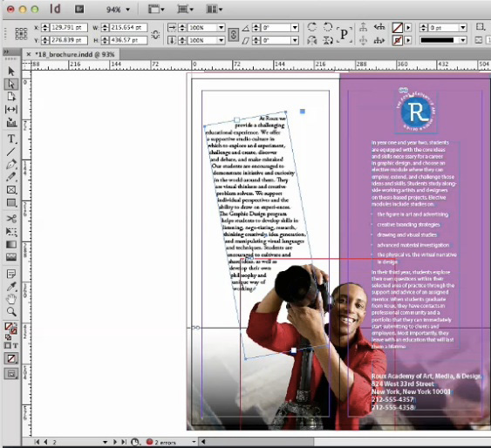Select the Scissors tool
Viewport: 491px width, 448px height.
click(x=11, y=219)
